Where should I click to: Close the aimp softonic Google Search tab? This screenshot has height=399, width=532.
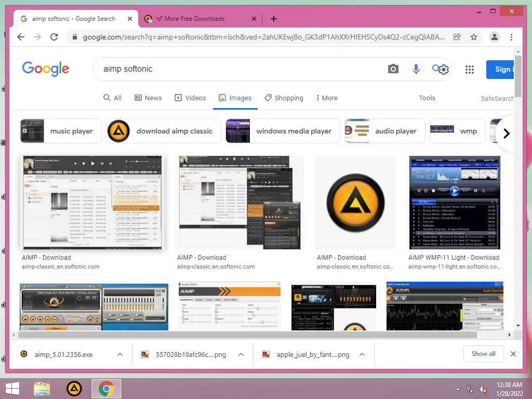tap(129, 19)
